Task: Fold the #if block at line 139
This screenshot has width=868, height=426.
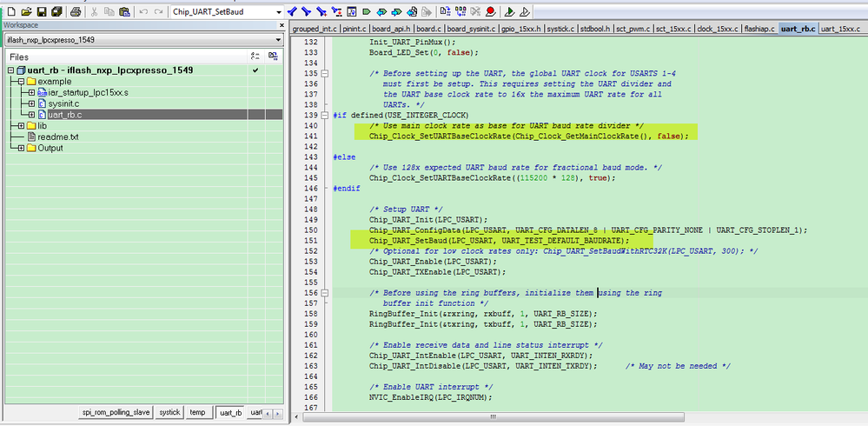Action: pyautogui.click(x=325, y=116)
